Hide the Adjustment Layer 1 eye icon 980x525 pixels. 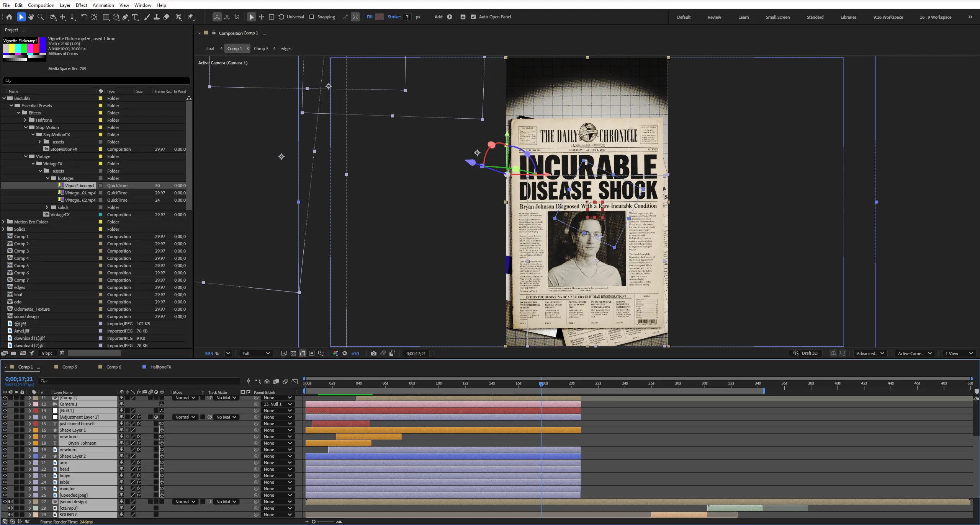[x=5, y=417]
